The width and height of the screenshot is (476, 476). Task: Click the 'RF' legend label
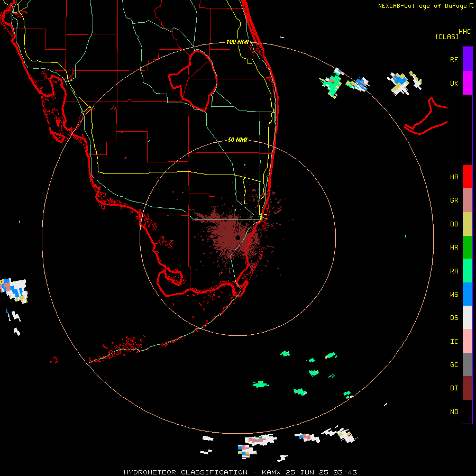[x=454, y=59]
